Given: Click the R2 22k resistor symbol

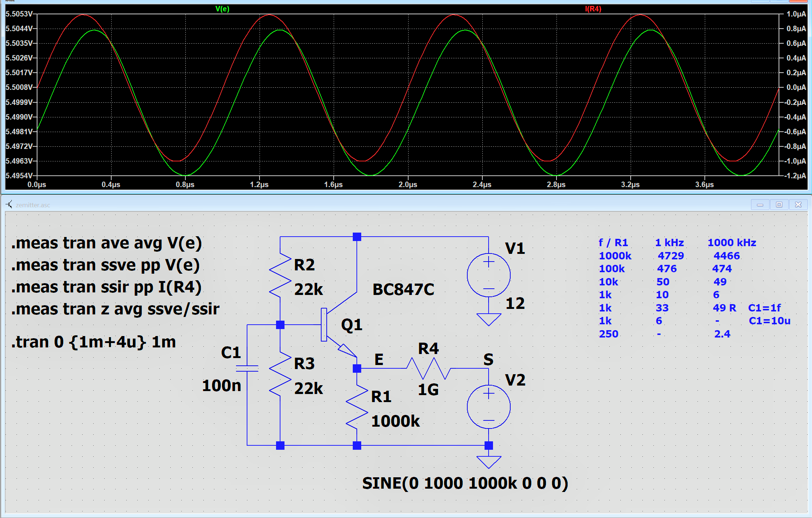Looking at the screenshot, I should pos(280,275).
